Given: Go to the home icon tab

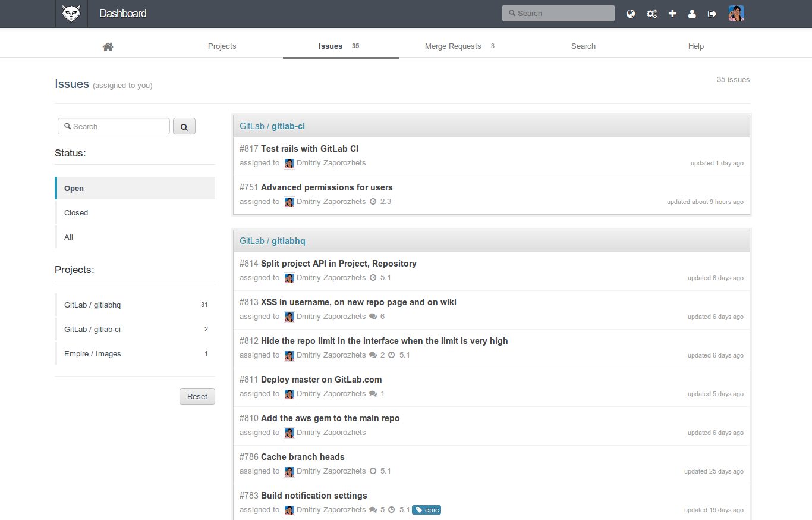Looking at the screenshot, I should click(108, 46).
